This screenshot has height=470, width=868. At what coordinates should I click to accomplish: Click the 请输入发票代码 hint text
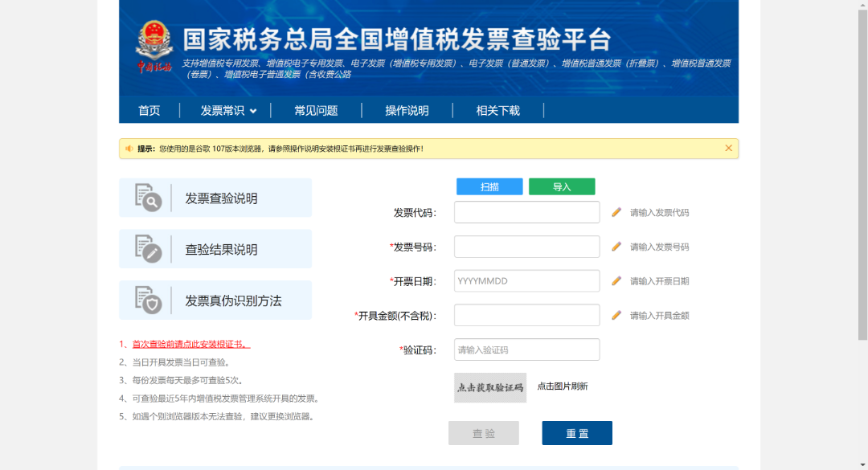tap(659, 213)
